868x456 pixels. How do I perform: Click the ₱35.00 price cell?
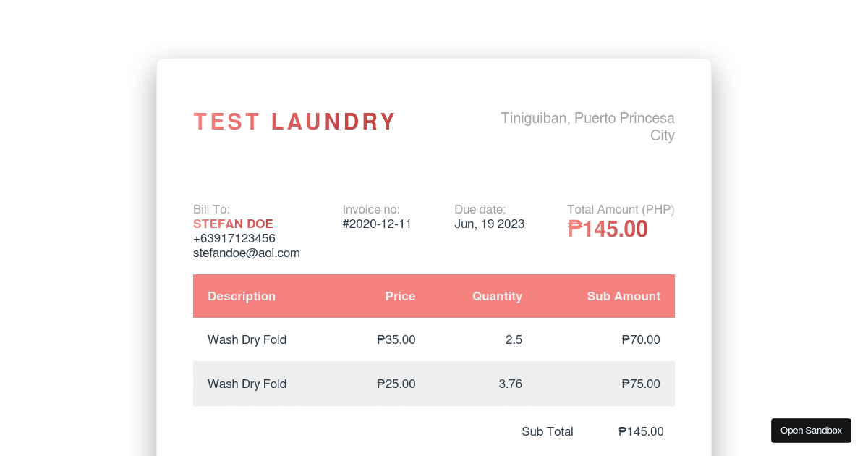click(x=396, y=339)
